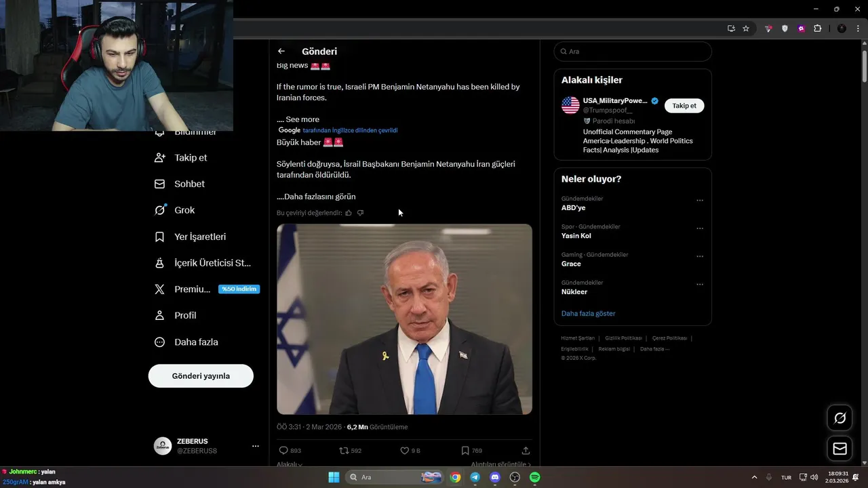Open ZEBERUS account options ellipsis
Screen dimensions: 868x488
tap(256, 446)
